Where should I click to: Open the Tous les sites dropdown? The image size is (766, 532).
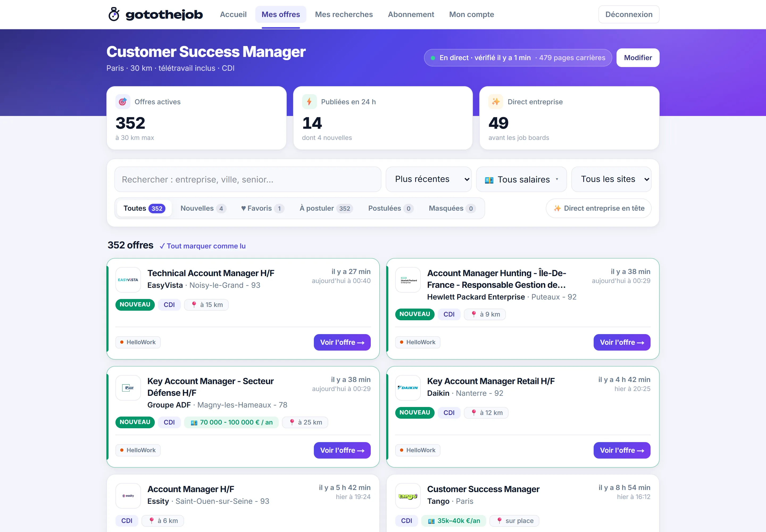tap(611, 179)
